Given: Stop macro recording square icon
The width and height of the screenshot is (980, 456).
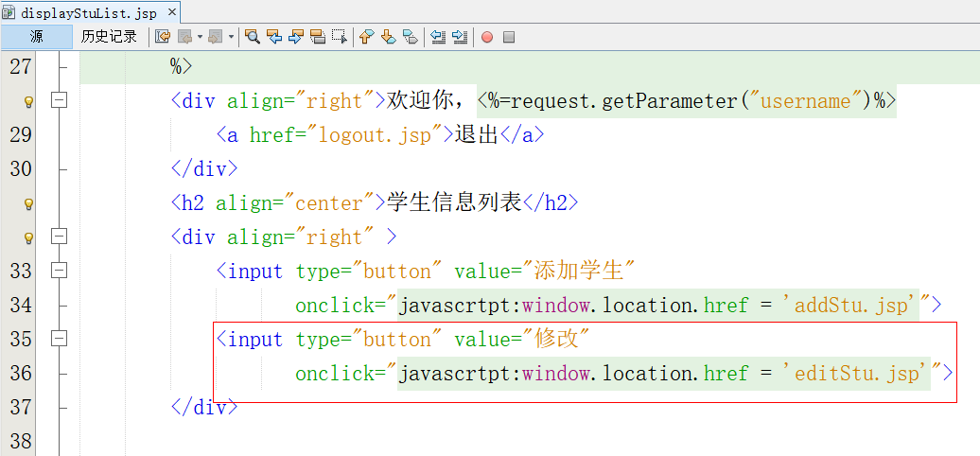Looking at the screenshot, I should click(x=509, y=38).
